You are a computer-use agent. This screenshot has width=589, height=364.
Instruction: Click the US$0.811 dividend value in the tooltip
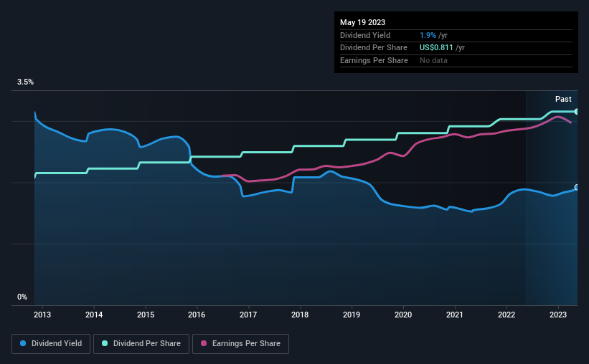coord(437,48)
